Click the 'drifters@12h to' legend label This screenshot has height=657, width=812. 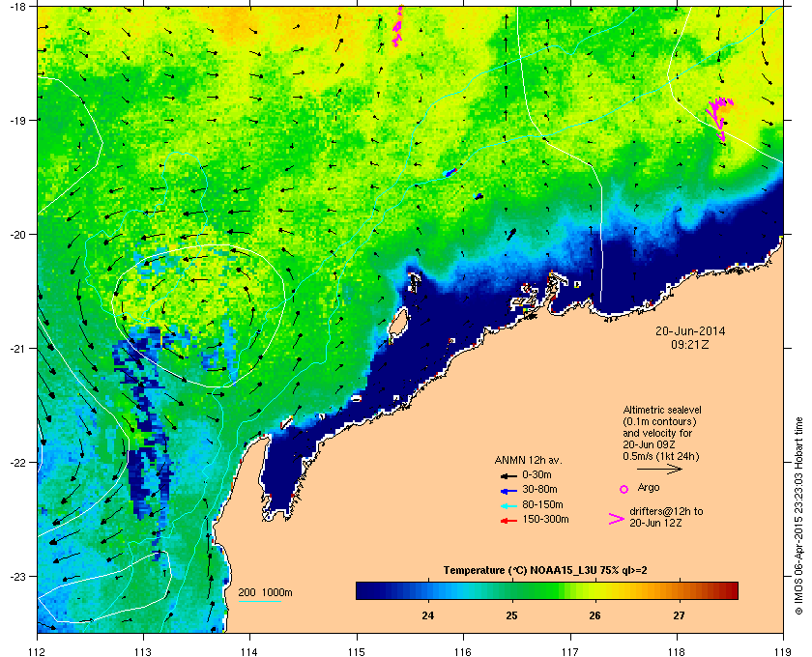point(666,511)
